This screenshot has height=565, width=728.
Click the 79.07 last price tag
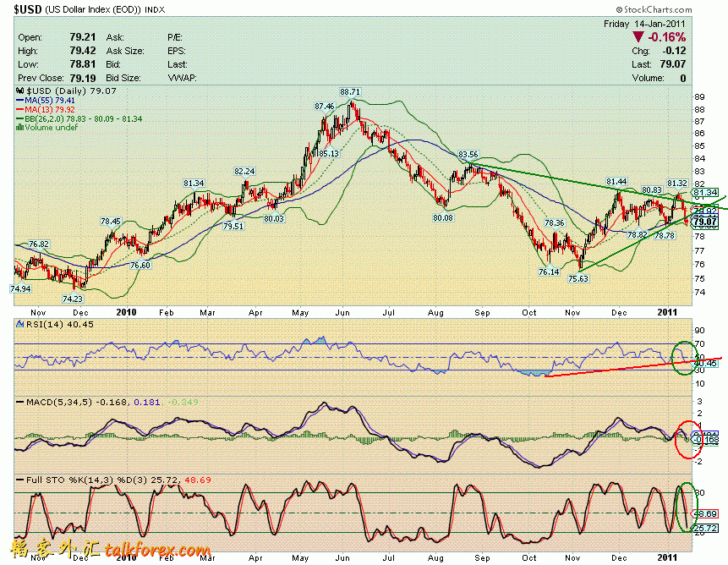[x=704, y=222]
